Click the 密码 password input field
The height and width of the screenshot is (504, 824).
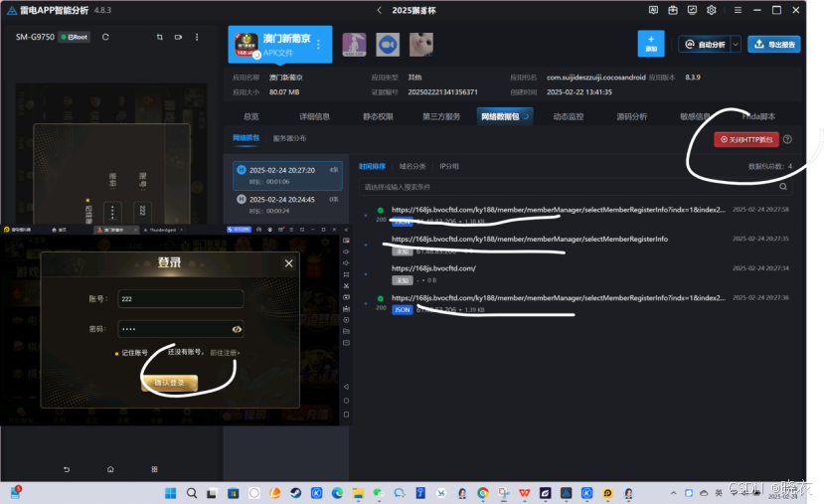tap(180, 329)
